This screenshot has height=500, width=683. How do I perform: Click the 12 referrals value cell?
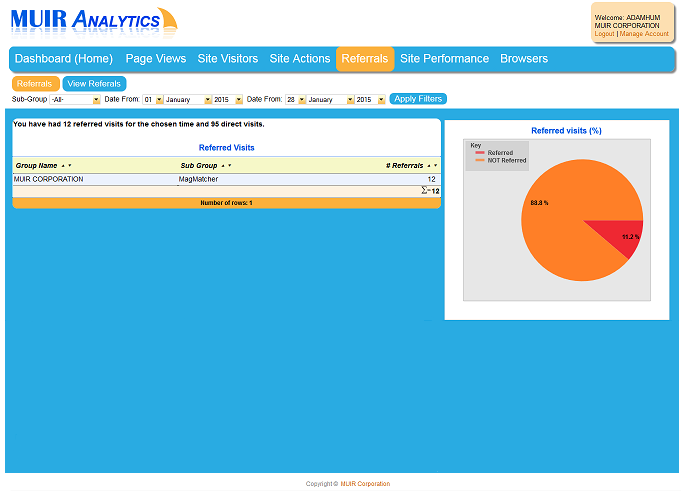(431, 179)
